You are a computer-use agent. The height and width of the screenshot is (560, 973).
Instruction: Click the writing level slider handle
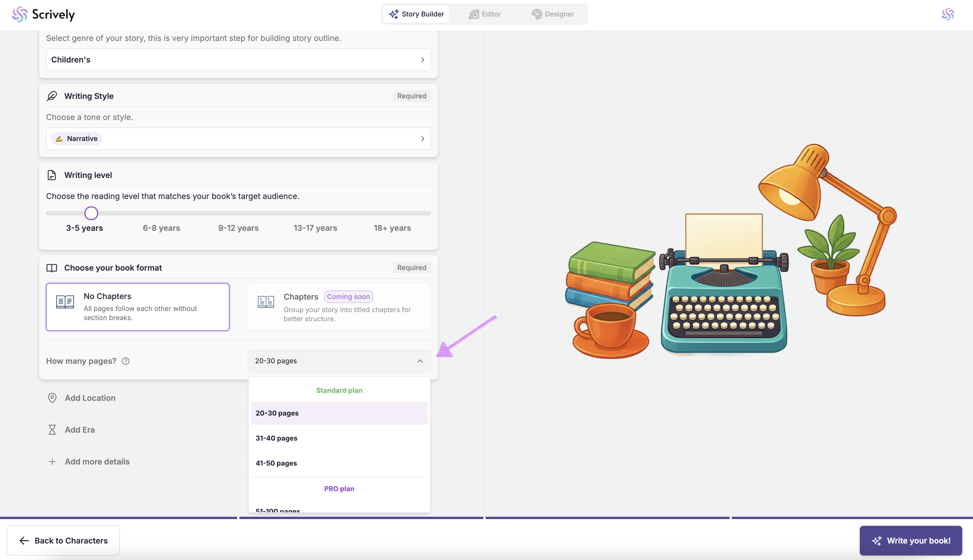[91, 213]
